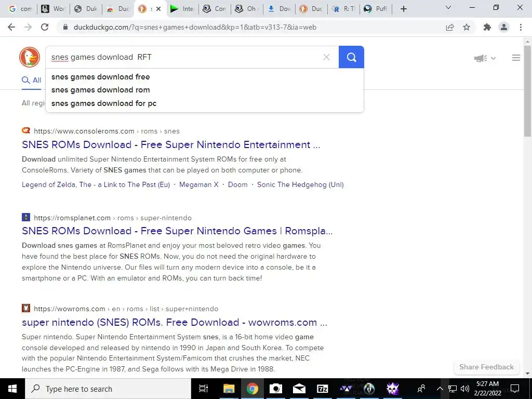This screenshot has height=399, width=532.
Task: Show hidden system tray icons
Action: click(x=440, y=389)
